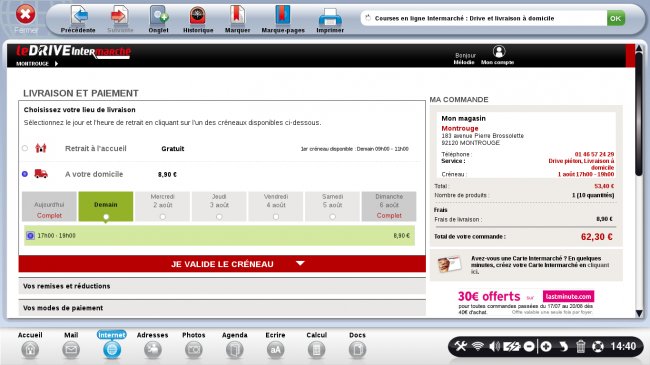The height and width of the screenshot is (365, 650).
Task: Select the 17h00 - 19h00 time slot
Action: point(219,236)
